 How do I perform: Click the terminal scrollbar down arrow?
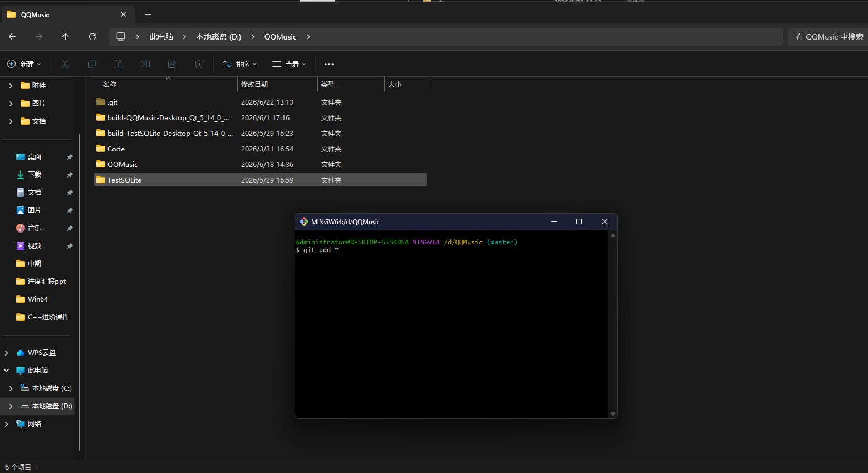[x=613, y=414]
